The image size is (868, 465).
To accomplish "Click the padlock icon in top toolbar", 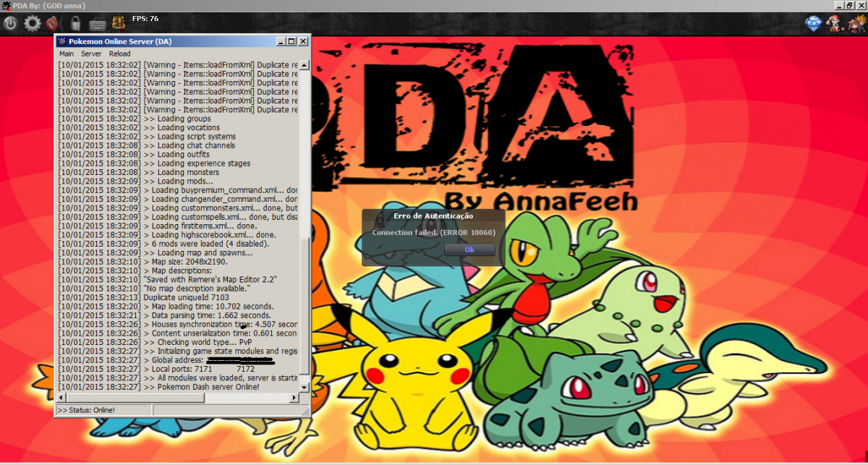I will 75,23.
